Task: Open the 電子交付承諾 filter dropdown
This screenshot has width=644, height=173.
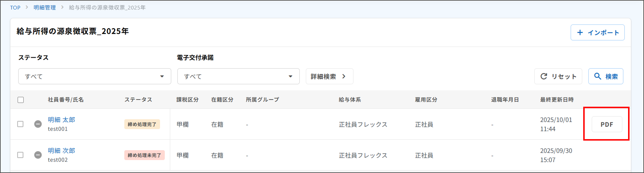Action: point(238,76)
